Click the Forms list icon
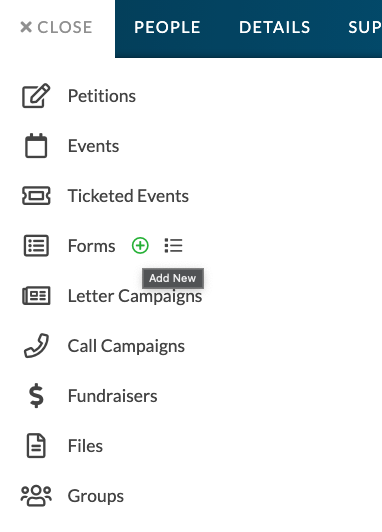The image size is (382, 532). pos(36,246)
